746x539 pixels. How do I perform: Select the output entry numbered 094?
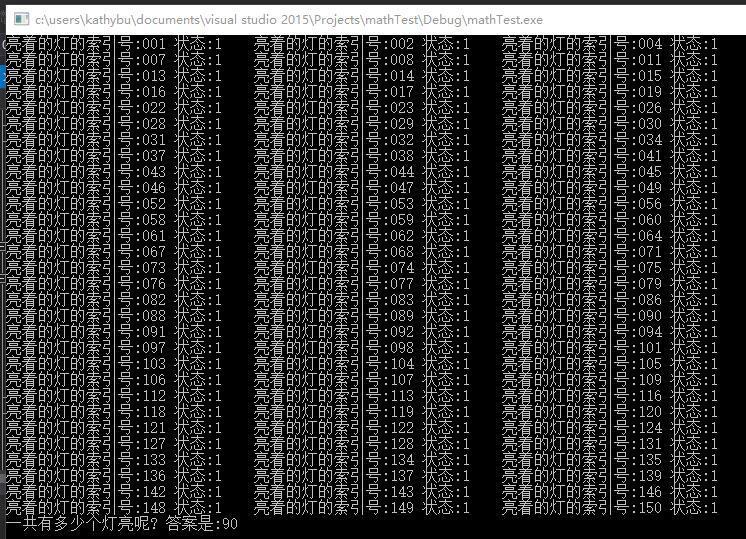coord(610,332)
